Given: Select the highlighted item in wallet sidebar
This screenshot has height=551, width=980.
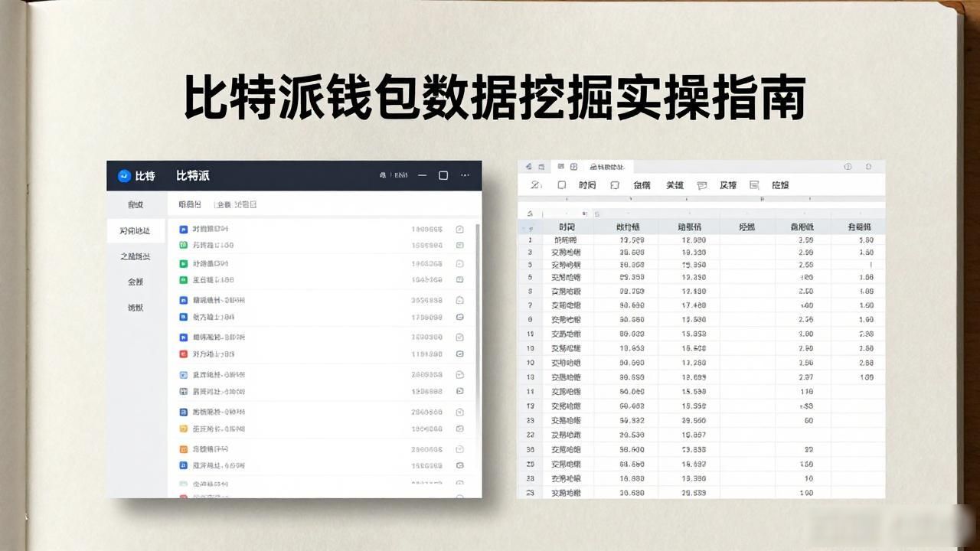Looking at the screenshot, I should click(x=136, y=230).
